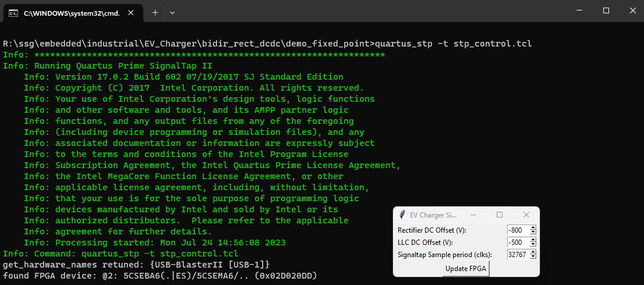Decrease the Rectifier DC Offset value
Screen dimensions: 644x285
pos(533,233)
